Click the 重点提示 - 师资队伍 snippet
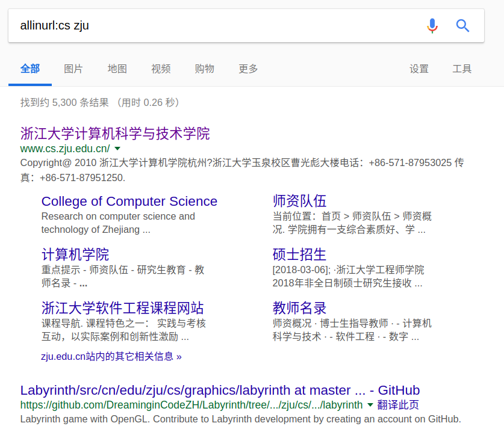The height and width of the screenshot is (429, 504). point(123,276)
